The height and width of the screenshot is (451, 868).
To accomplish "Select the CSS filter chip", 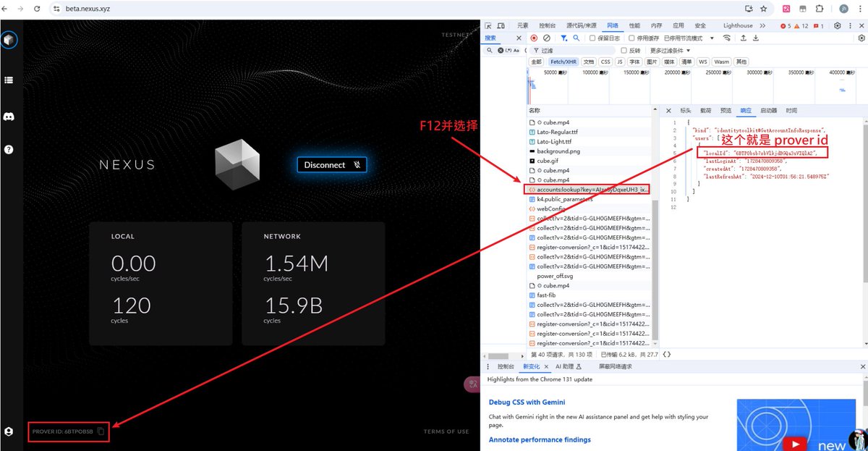I will 605,62.
